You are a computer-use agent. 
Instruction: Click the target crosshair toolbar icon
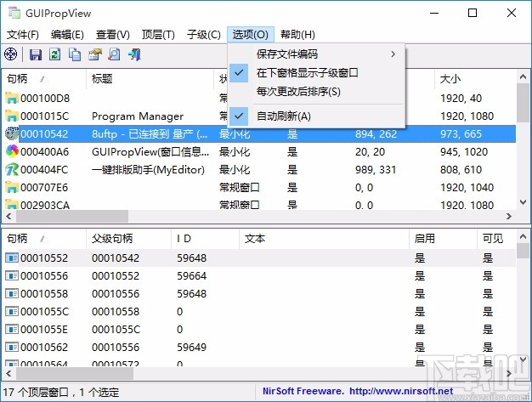(10, 54)
